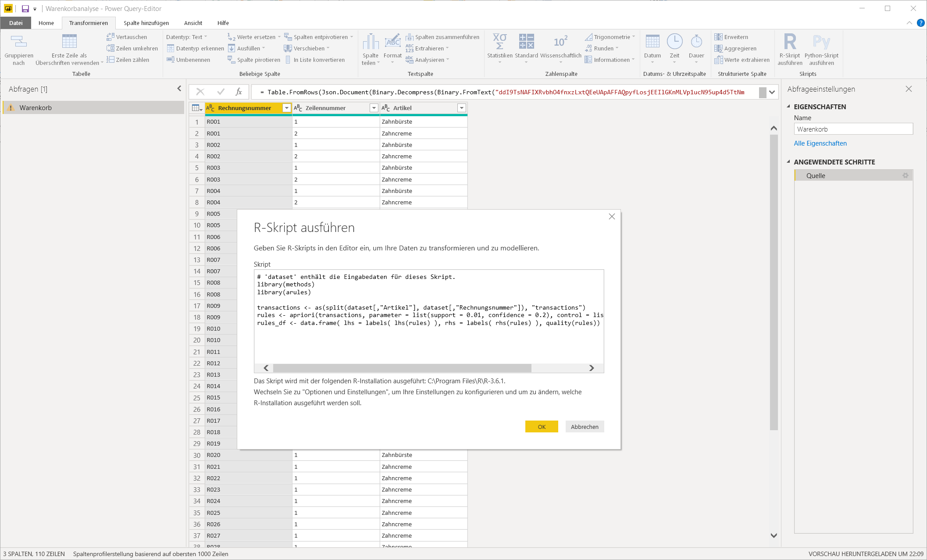Open filter dropdown of Rechnungsnummer column
Screen dimensions: 927x560
(x=286, y=108)
